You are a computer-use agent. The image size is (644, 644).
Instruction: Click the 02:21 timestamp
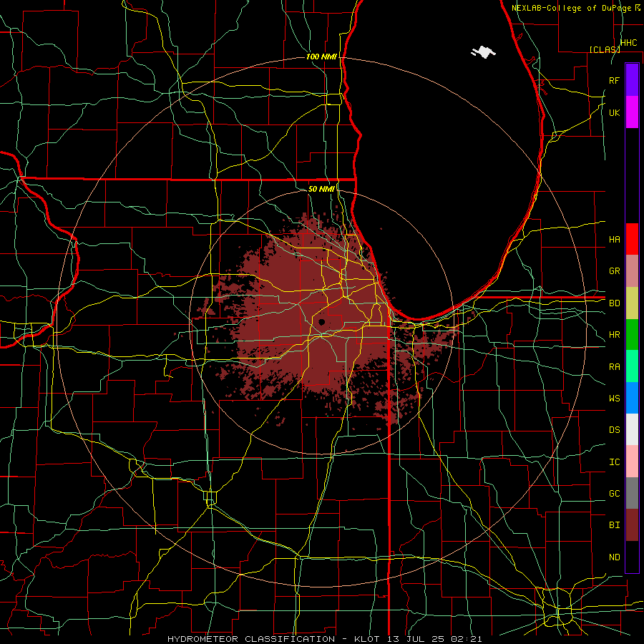pyautogui.click(x=466, y=639)
